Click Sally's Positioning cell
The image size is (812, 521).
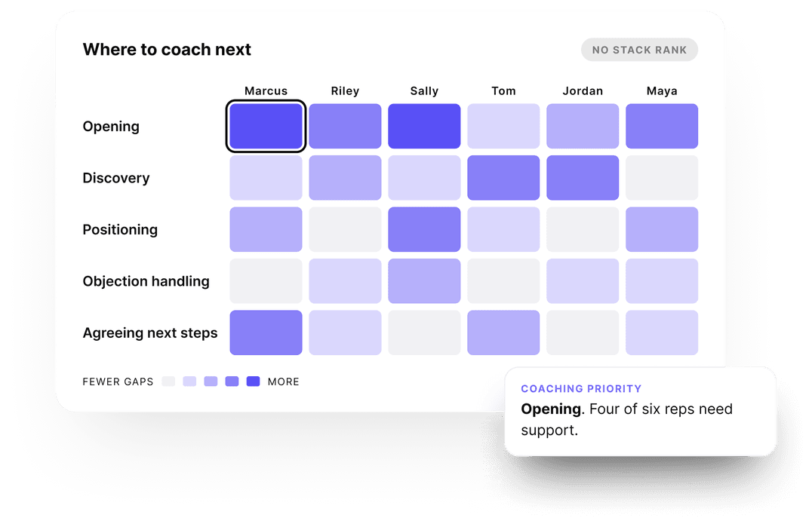coord(424,229)
